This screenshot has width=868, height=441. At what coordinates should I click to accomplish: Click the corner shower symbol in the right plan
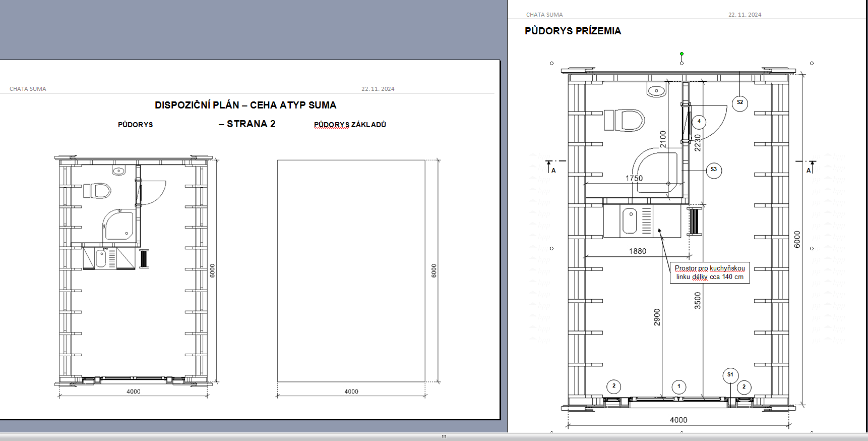pos(656,171)
